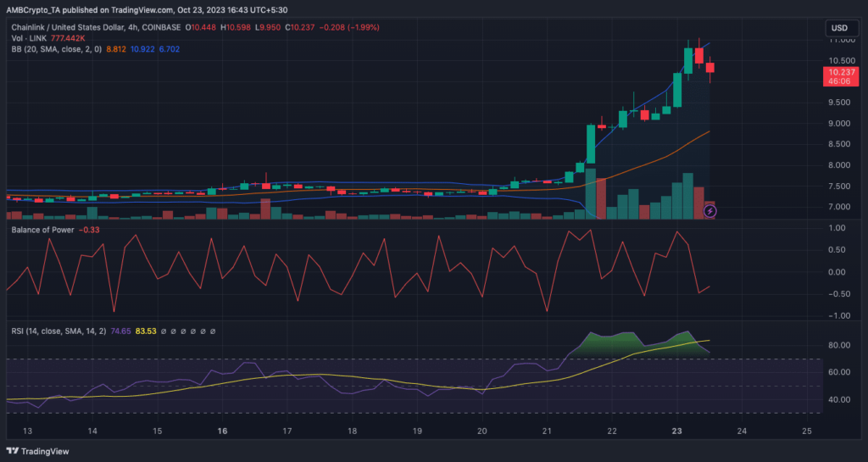The height and width of the screenshot is (462, 868).
Task: Click the purple RSI value 74.65
Action: 122,331
